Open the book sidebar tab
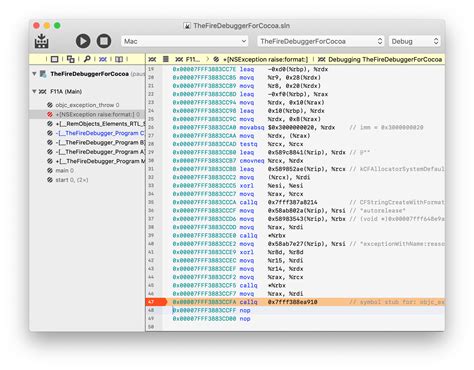This screenshot has height=370, width=474. (x=119, y=59)
